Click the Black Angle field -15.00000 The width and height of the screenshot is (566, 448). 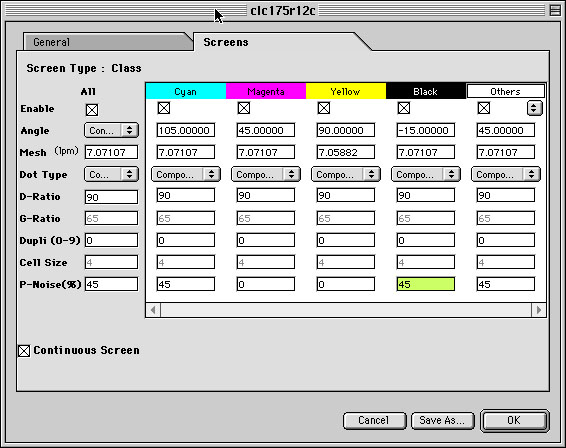[426, 130]
